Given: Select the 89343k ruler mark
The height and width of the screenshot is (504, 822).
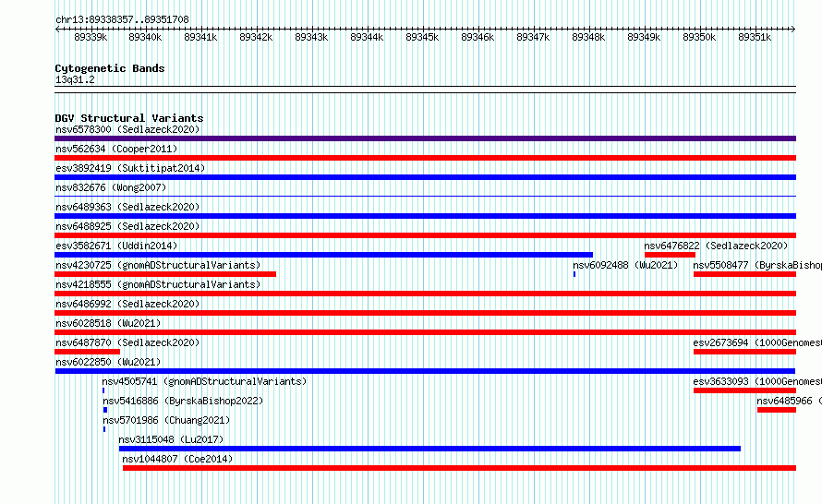Looking at the screenshot, I should pos(311,37).
